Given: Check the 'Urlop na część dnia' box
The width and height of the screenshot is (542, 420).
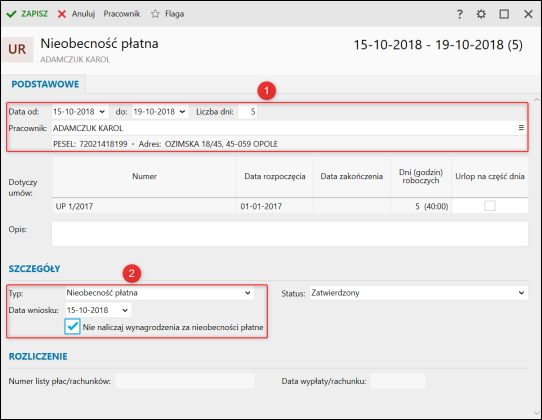Looking at the screenshot, I should (490, 206).
